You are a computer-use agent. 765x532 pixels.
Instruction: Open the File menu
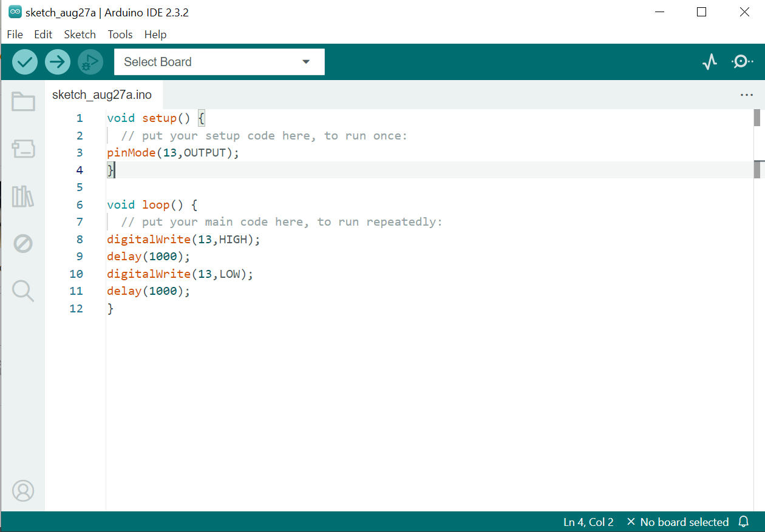[15, 35]
